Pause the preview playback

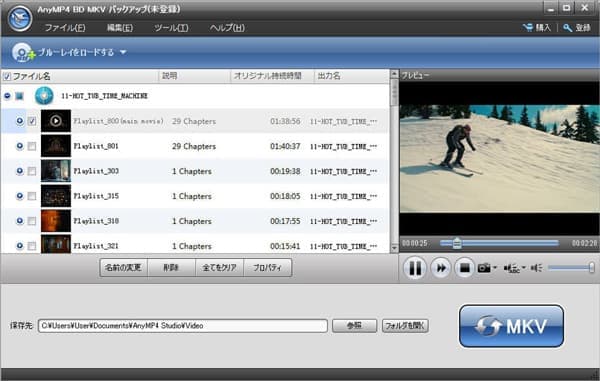(x=414, y=268)
